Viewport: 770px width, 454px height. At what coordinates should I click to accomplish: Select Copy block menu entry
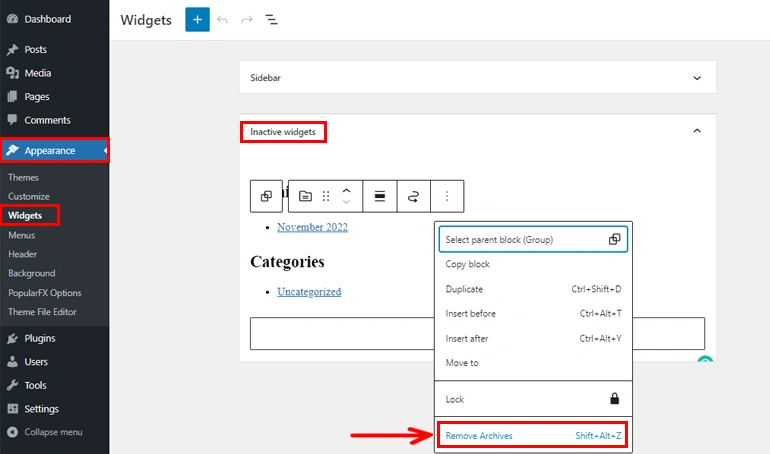[533, 264]
